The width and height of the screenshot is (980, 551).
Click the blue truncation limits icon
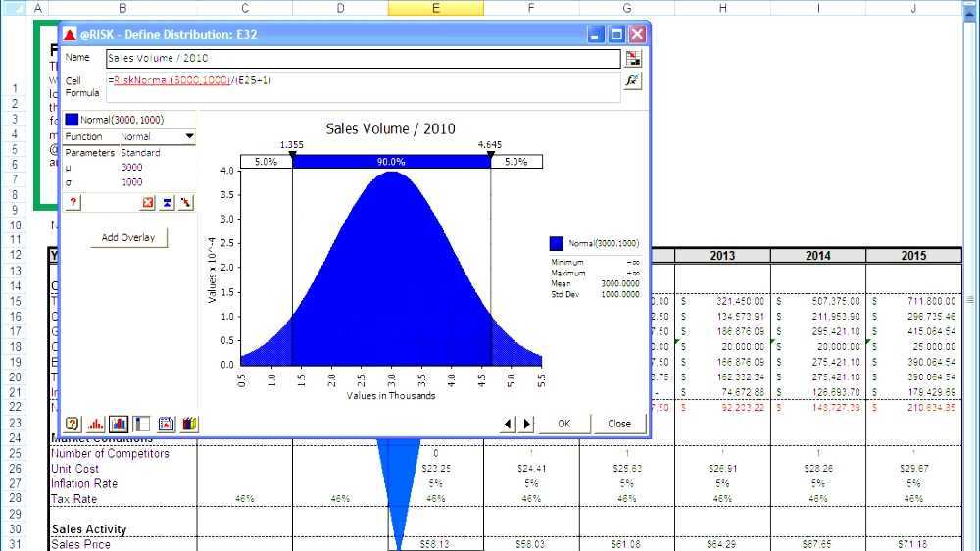pos(167,202)
